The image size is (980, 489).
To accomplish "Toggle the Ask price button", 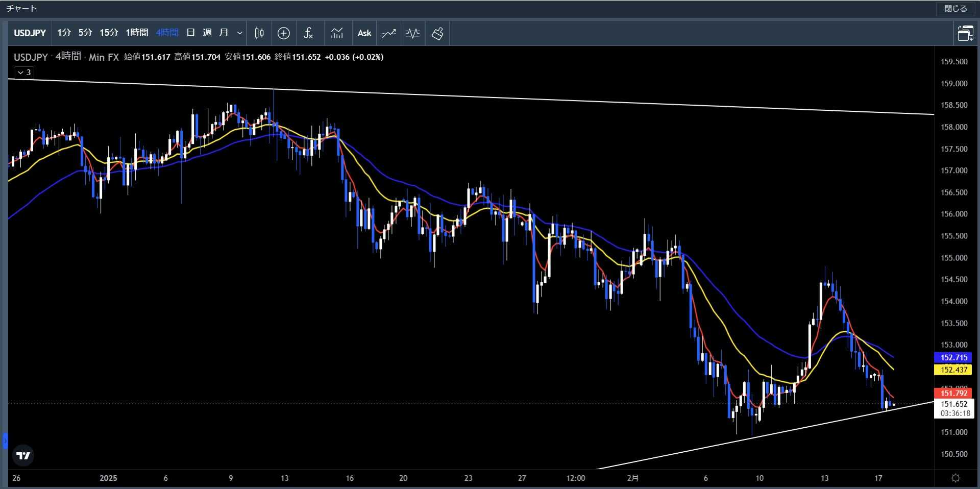I will (x=364, y=33).
